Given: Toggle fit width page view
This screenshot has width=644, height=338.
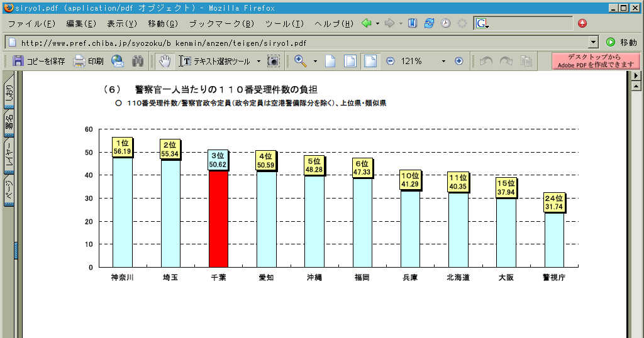Looking at the screenshot, I should [x=371, y=61].
